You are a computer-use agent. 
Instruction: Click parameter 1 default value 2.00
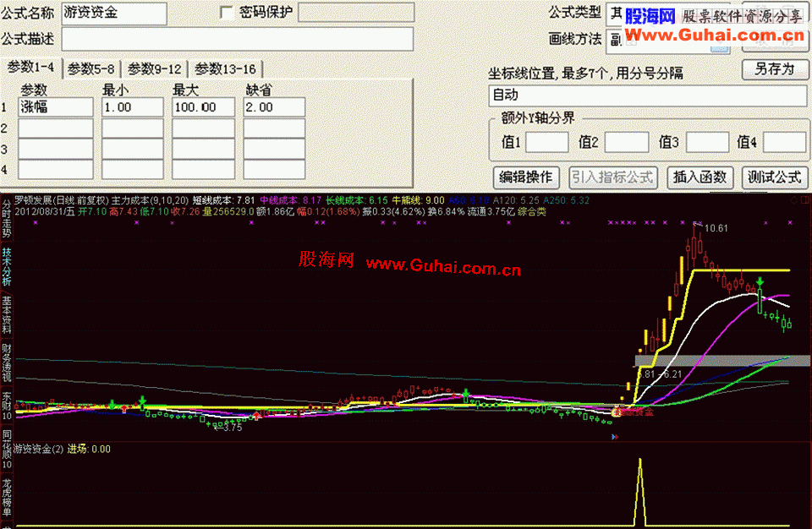pyautogui.click(x=274, y=107)
